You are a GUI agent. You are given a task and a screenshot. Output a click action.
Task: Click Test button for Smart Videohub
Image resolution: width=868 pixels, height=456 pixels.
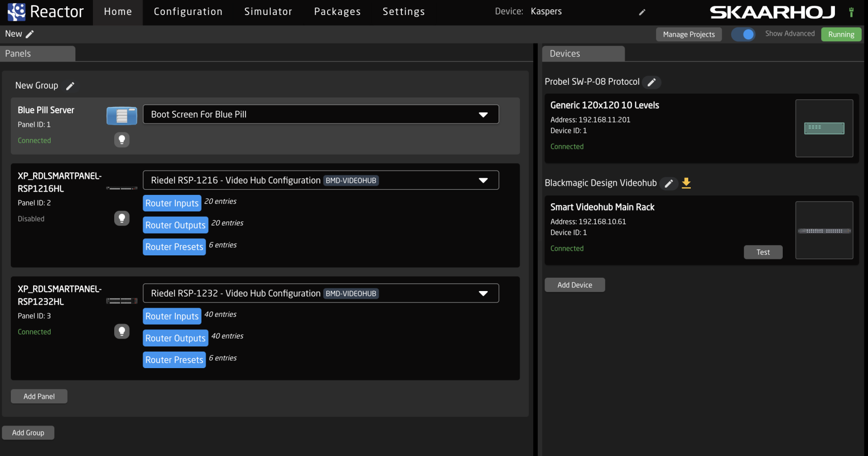(x=763, y=252)
